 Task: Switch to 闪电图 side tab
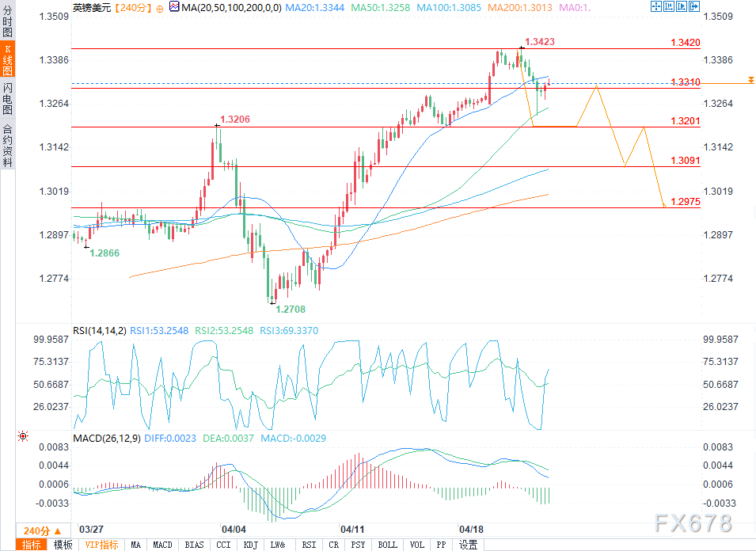click(7, 98)
